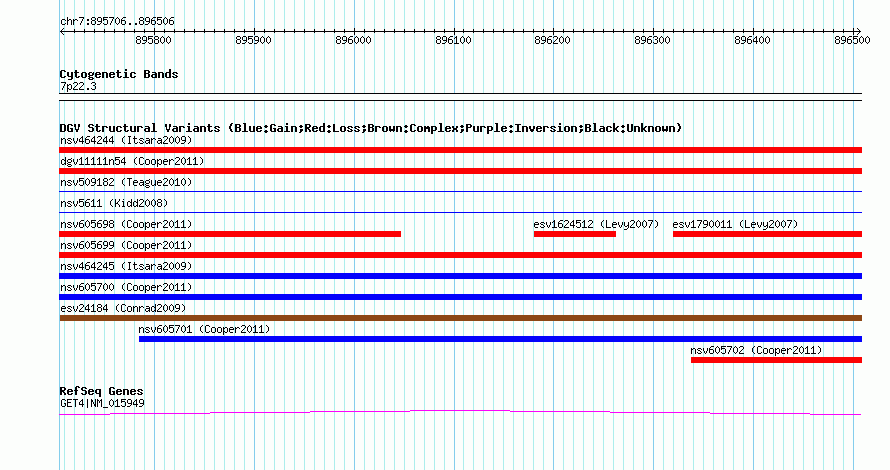
Task: Open the nsv5611 (Kidd2008) variant
Action: tap(114, 203)
